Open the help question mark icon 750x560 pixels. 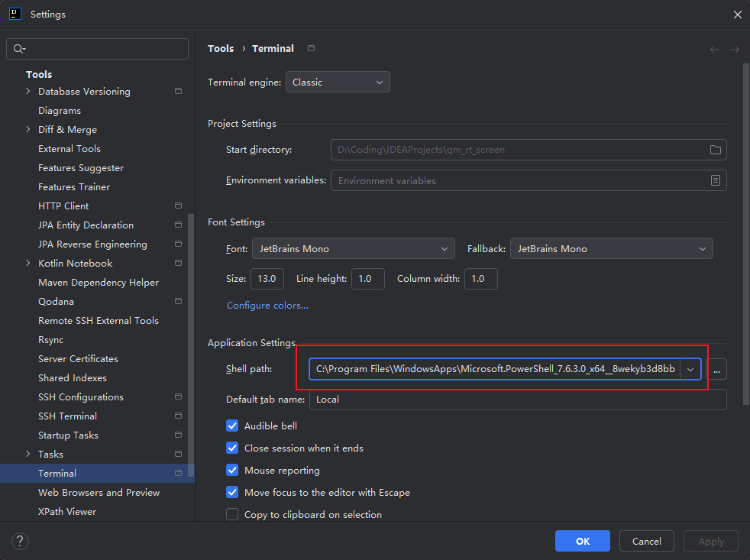20,542
